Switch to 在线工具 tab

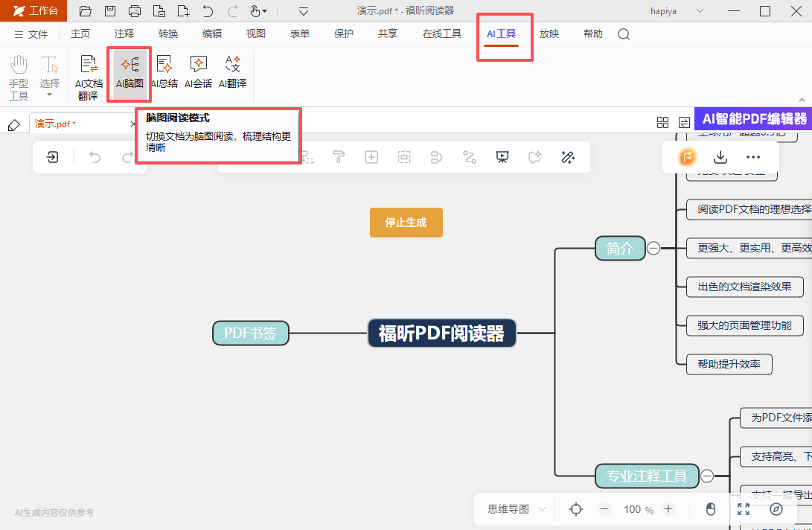pos(442,33)
